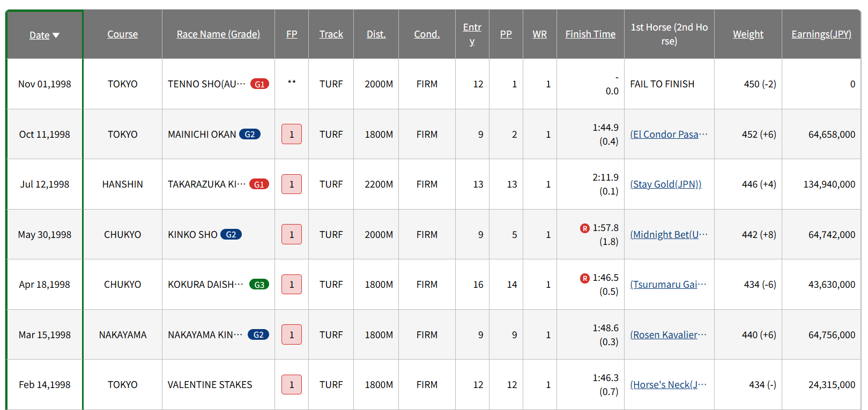Viewport: 868px width, 410px height.
Task: Click G1 badge on Tenno Sho row
Action: click(x=259, y=84)
